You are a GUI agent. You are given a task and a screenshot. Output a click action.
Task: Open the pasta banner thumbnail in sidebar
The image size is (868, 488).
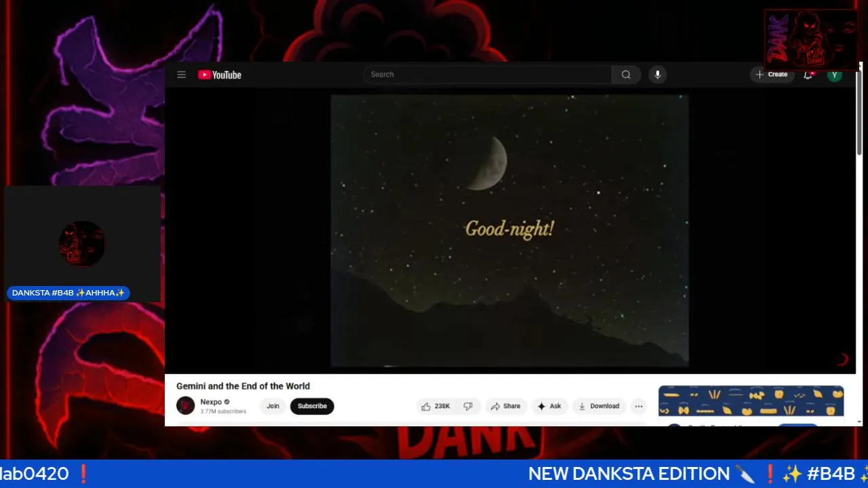(751, 401)
